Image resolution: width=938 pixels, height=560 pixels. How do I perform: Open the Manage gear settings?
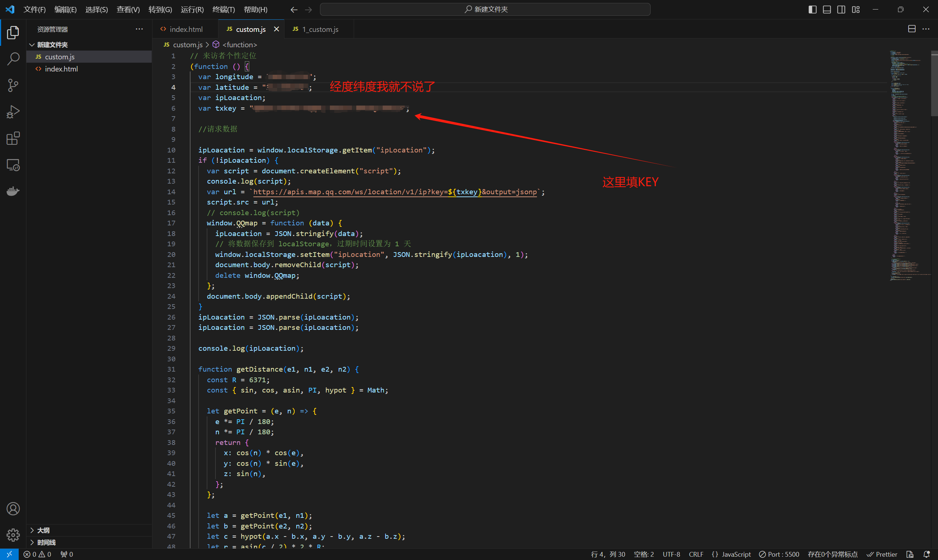(x=13, y=534)
